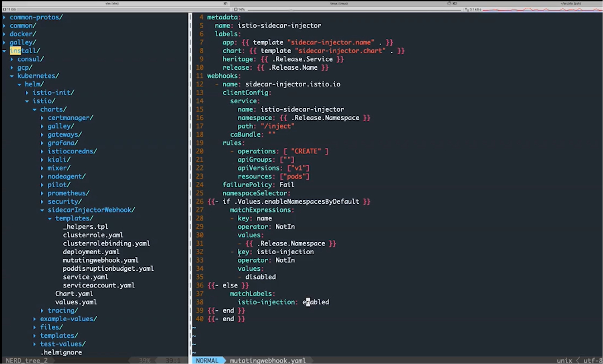This screenshot has height=364, width=603.
Task: Select the galley/ directory under charts/
Action: tap(61, 127)
